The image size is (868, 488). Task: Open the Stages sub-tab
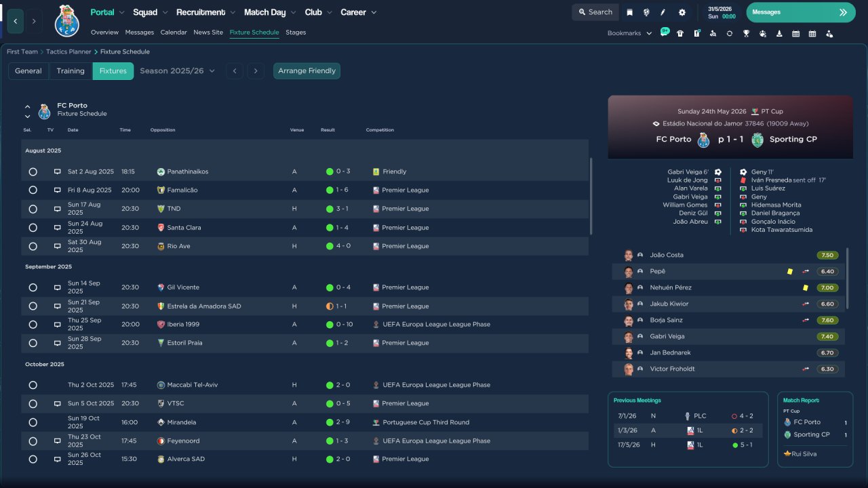tap(296, 33)
